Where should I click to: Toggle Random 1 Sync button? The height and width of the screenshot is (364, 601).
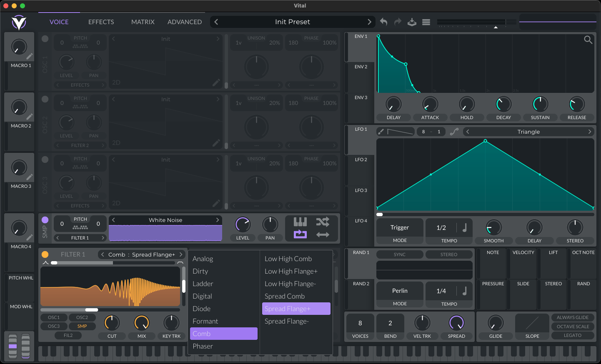[400, 254]
